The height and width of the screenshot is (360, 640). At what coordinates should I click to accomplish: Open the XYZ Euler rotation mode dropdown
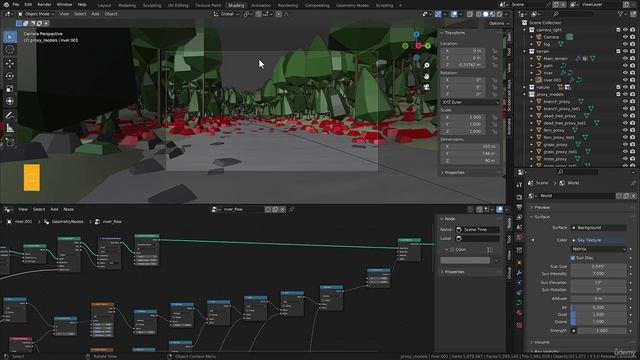pyautogui.click(x=470, y=102)
